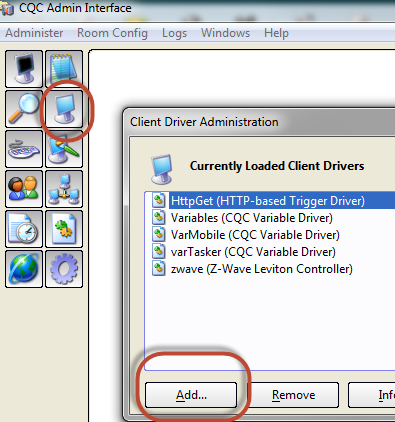
Task: Select Variables CQC Variable Driver row
Action: (x=270, y=218)
